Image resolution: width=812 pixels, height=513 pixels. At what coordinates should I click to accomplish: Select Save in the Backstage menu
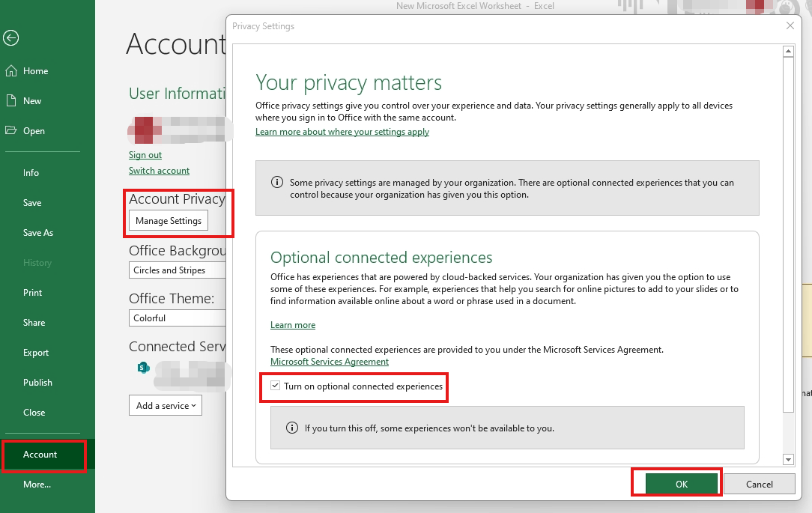point(32,203)
